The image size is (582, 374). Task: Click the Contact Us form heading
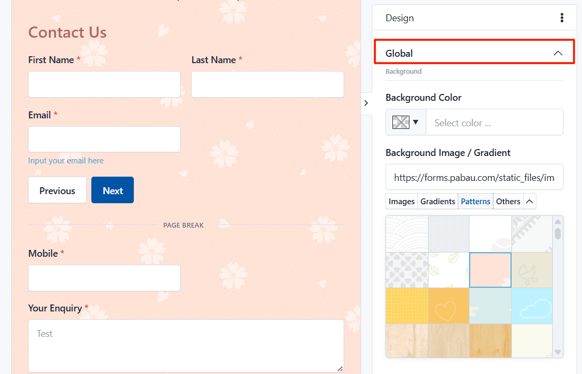tap(68, 32)
